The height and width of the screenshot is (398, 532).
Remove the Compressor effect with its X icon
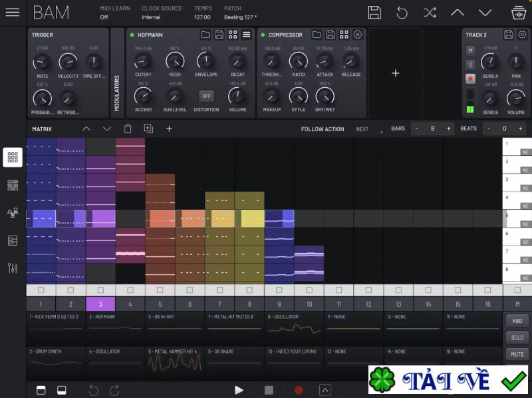[x=358, y=35]
